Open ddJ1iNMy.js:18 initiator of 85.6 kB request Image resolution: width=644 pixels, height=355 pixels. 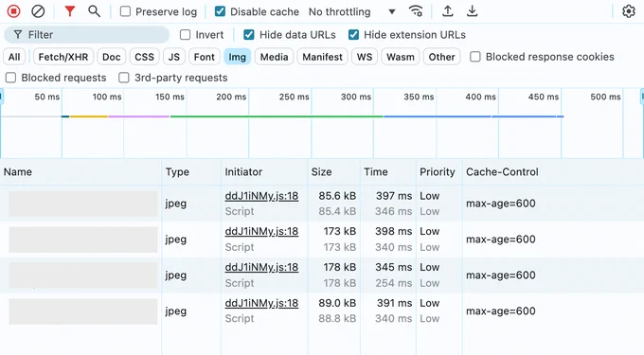[x=261, y=196]
